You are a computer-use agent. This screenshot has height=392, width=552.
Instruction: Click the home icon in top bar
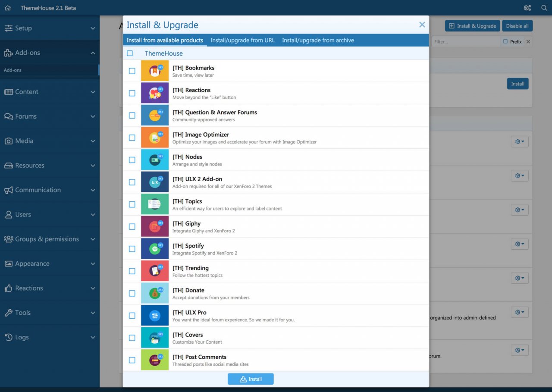[7, 8]
